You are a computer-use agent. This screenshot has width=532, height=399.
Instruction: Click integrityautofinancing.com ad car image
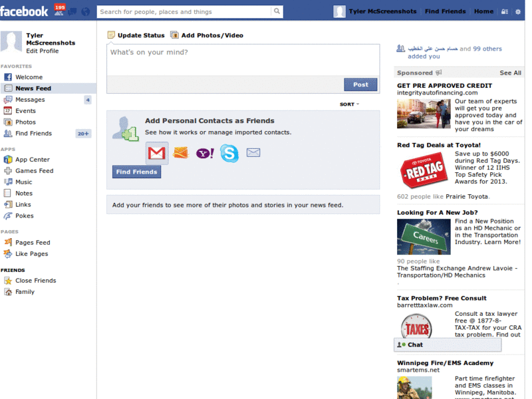pyautogui.click(x=424, y=114)
